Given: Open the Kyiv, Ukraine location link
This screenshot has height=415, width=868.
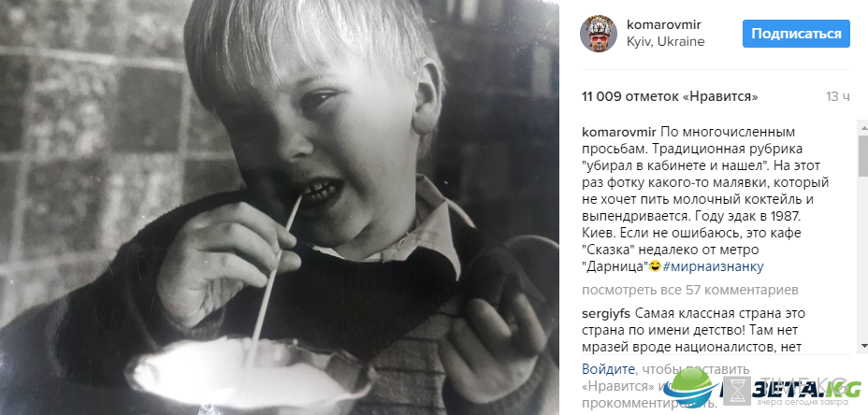Looking at the screenshot, I should [665, 42].
